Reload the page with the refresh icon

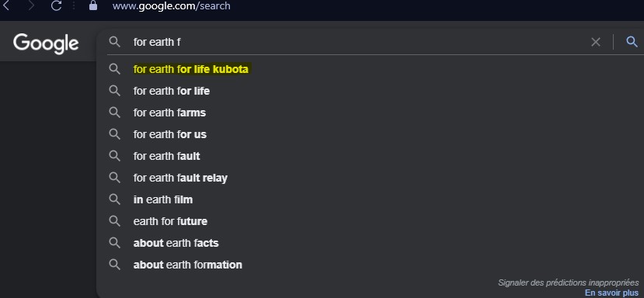click(x=56, y=5)
